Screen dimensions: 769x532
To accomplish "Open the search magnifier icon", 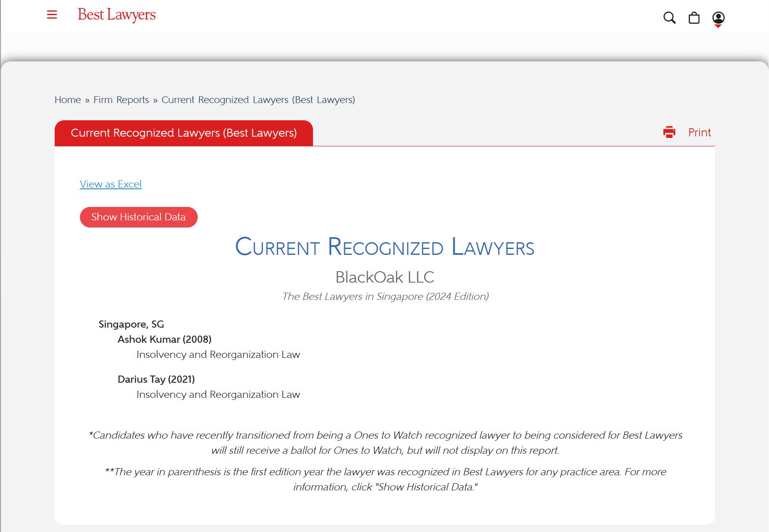I will pos(669,18).
